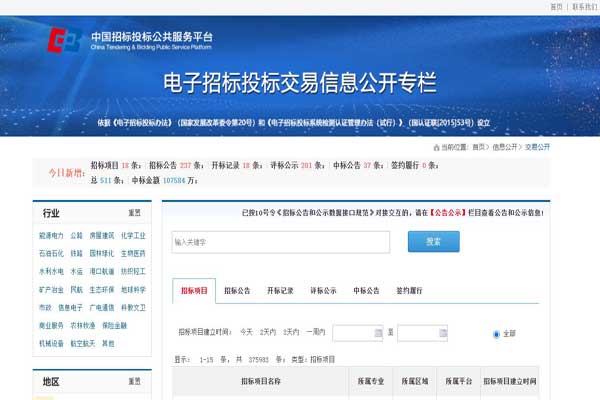Click the 中标金额 107584 value
Screen dimensions: 600x400
[x=174, y=180]
